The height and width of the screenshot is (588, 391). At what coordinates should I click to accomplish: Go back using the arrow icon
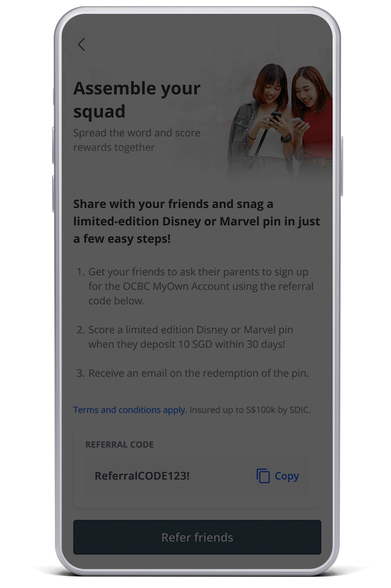point(81,44)
